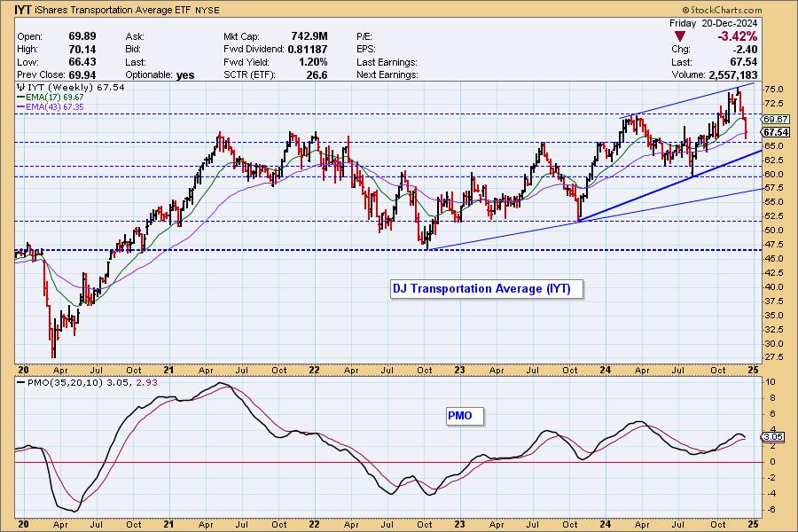Click the Fwd Dividend value 0.81187
This screenshot has height=532, width=798.
pos(308,50)
